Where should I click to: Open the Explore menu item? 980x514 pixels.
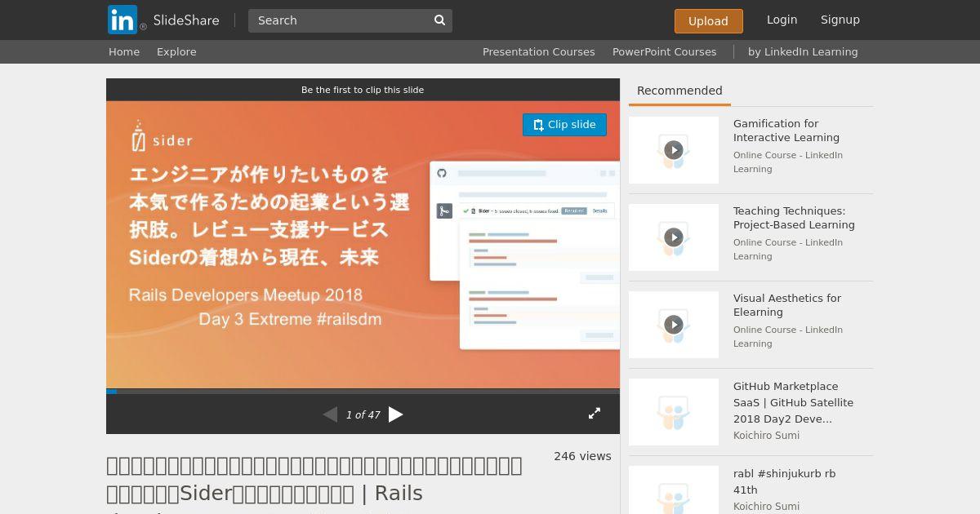176,51
